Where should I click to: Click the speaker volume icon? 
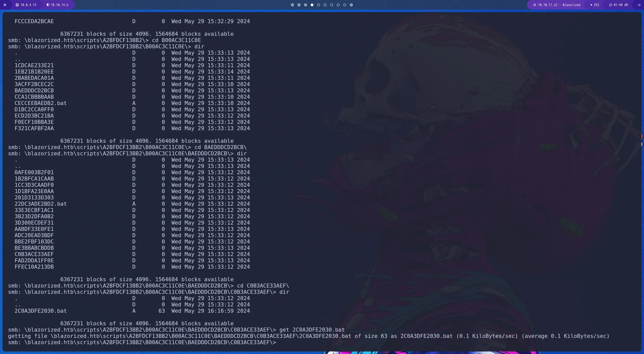pyautogui.click(x=591, y=5)
